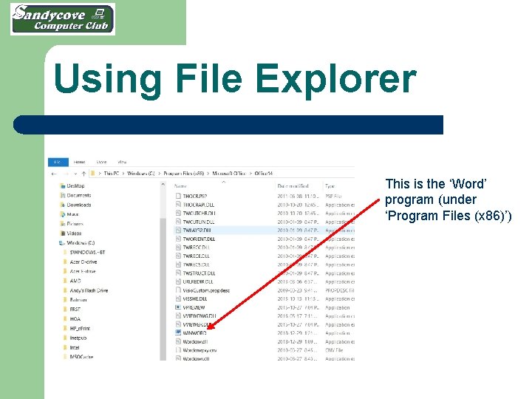Open the View ribbon tab
The height and width of the screenshot is (399, 532).
(122, 162)
